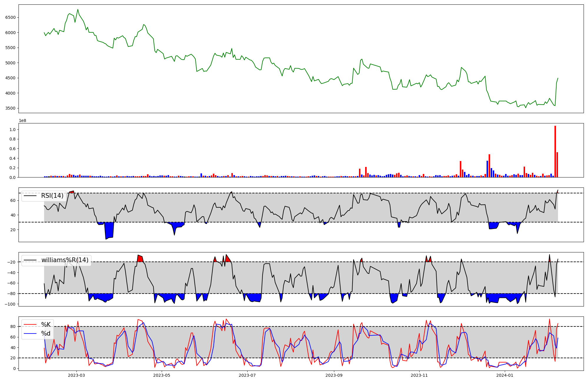Screen dimensions: 588x382
Task: Click the blue %d legend entry
Action: pos(46,334)
